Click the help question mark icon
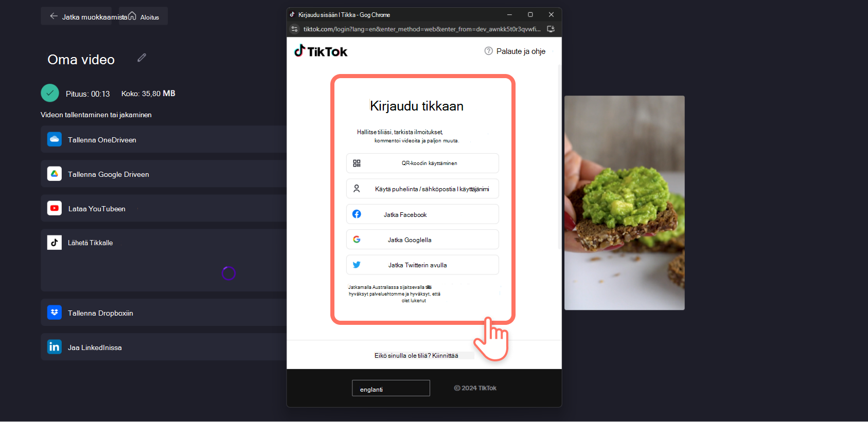 (489, 51)
